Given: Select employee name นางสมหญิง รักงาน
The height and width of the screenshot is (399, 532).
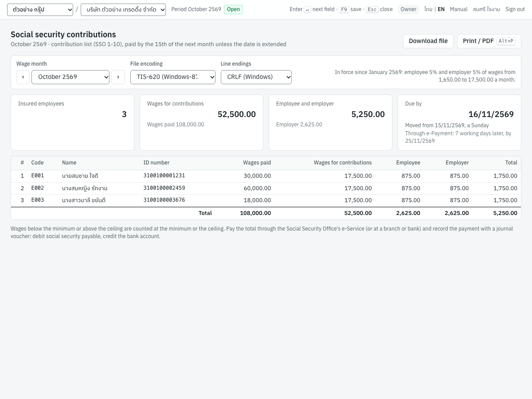Looking at the screenshot, I should point(85,188).
